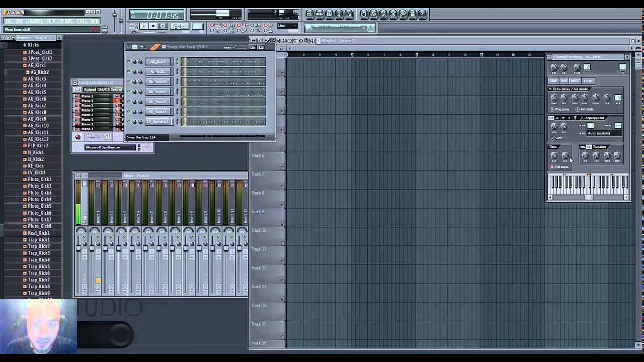Select AG_Kick5 in the browser
This screenshot has width=644, height=362.
coord(37,92)
